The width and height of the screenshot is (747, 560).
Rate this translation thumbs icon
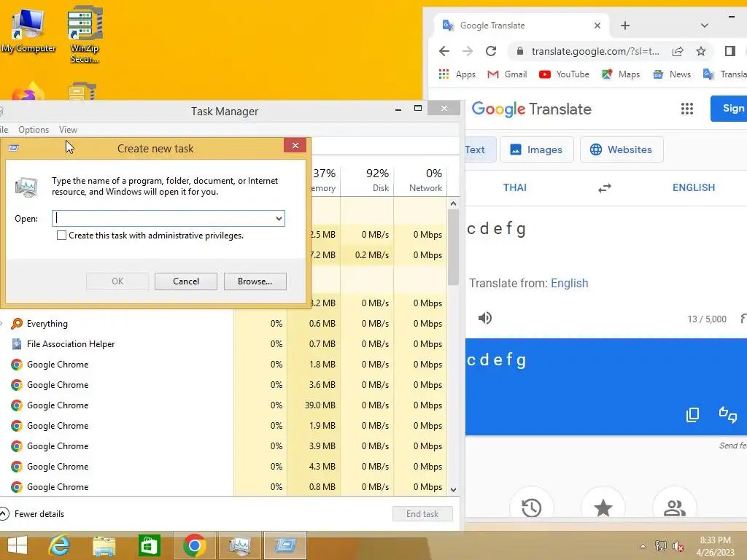pyautogui.click(x=727, y=415)
